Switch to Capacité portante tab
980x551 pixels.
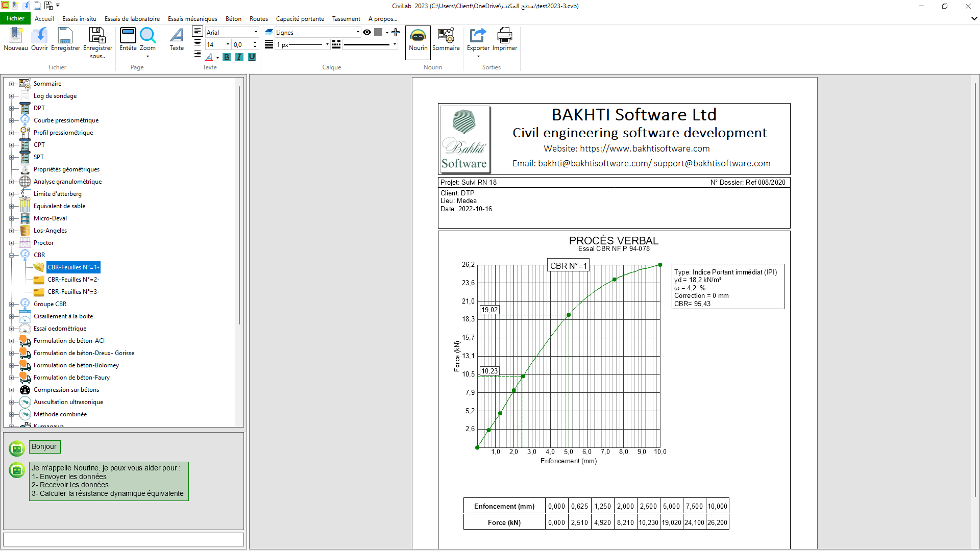[x=300, y=19]
